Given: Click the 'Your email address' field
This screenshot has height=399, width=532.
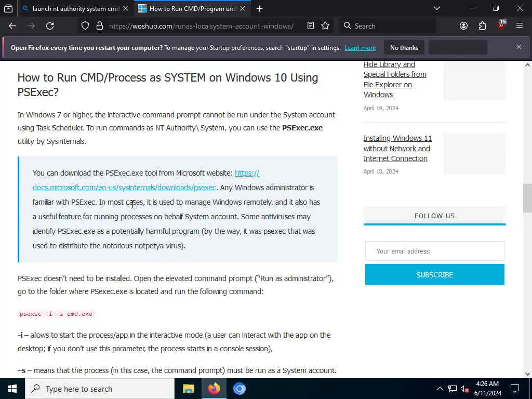Looking at the screenshot, I should pyautogui.click(x=435, y=251).
